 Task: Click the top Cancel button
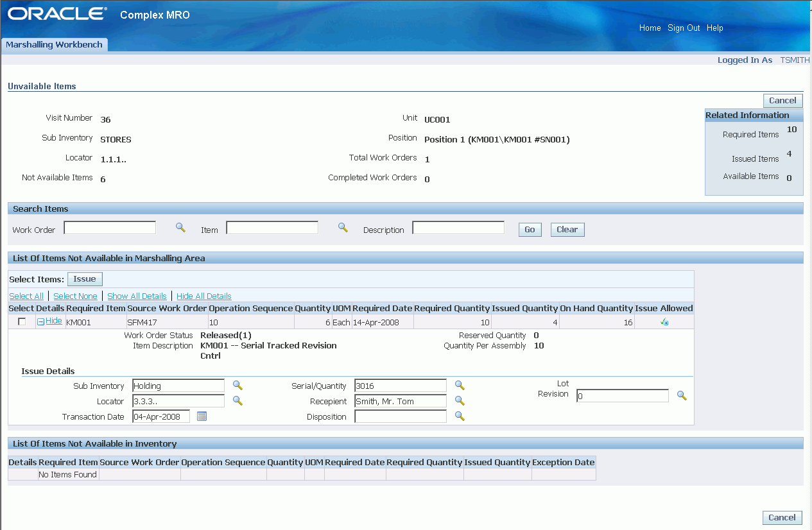point(782,101)
